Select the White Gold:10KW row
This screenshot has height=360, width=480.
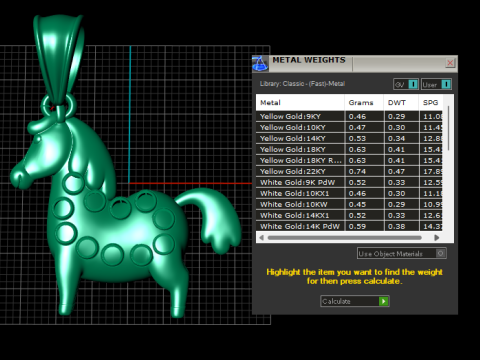point(349,204)
